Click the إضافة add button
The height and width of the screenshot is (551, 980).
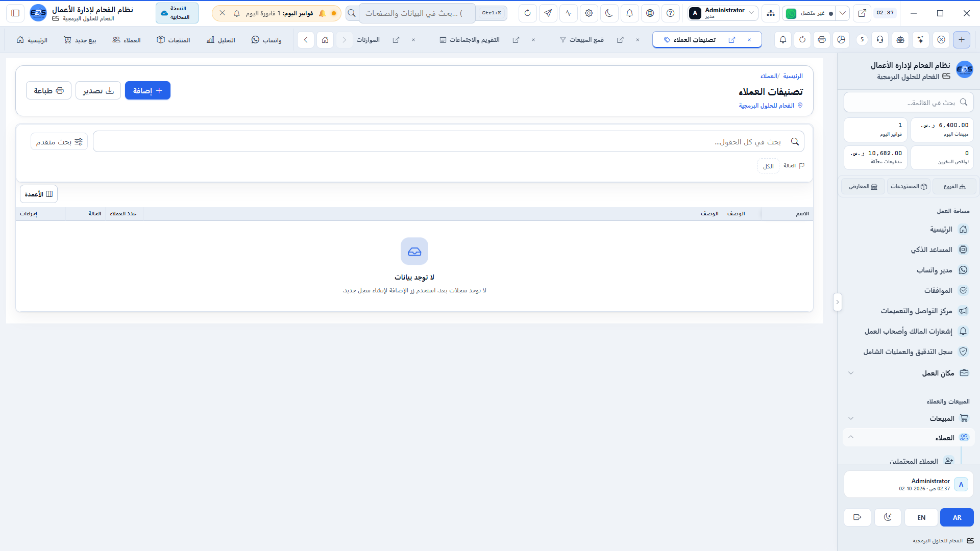click(148, 91)
